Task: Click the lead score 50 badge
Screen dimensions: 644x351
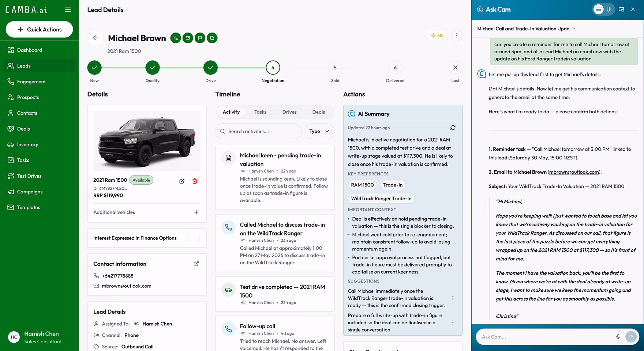Action: (x=437, y=35)
